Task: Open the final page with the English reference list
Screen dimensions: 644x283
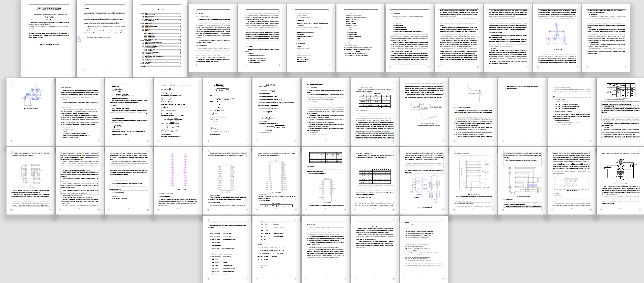Action: click(424, 250)
